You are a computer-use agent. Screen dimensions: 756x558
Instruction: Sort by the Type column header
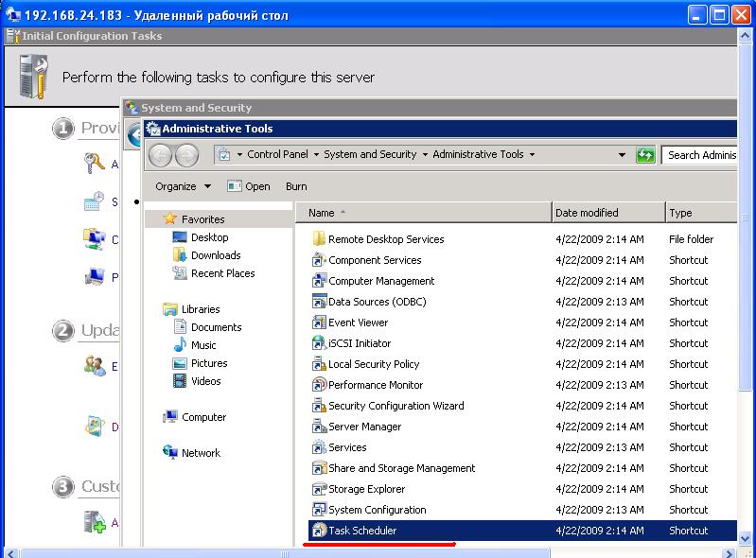click(701, 213)
